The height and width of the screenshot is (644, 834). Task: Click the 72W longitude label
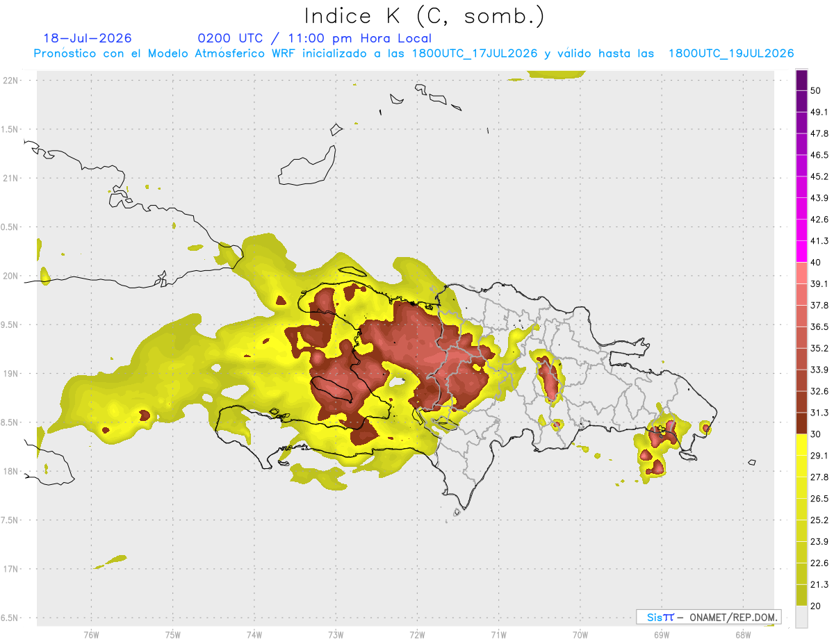click(x=417, y=634)
